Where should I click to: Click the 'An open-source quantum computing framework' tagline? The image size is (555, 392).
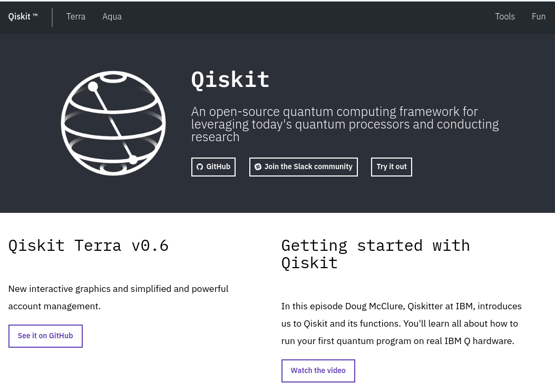[x=345, y=124]
